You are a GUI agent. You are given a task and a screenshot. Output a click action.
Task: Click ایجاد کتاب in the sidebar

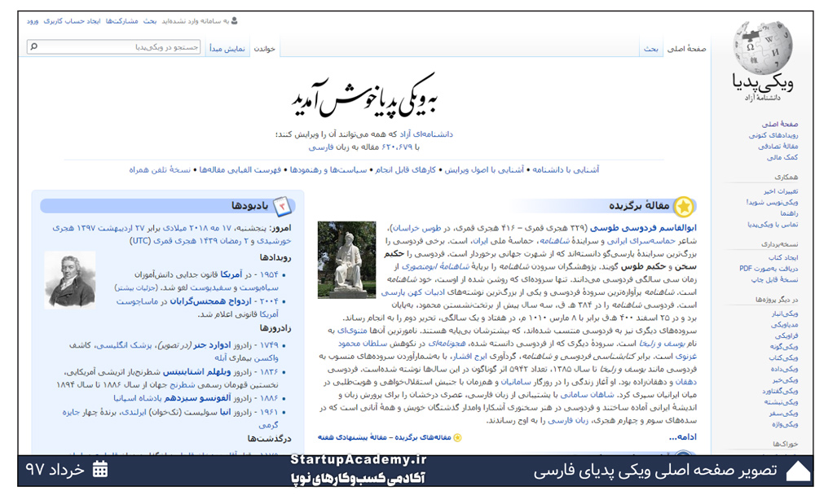click(783, 258)
